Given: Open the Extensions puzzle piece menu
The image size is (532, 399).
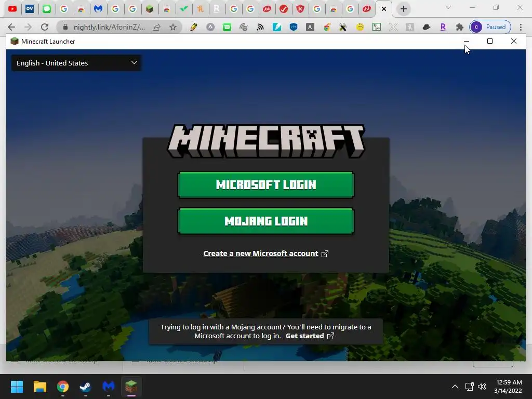Looking at the screenshot, I should tap(460, 27).
